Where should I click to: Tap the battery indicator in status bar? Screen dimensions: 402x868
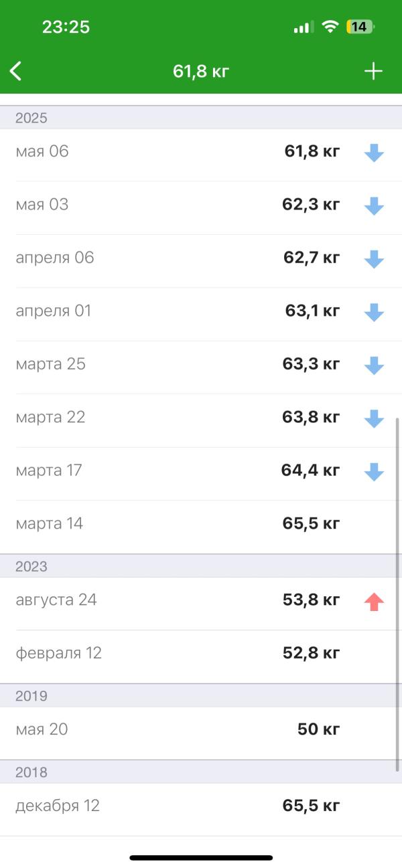[x=360, y=27]
